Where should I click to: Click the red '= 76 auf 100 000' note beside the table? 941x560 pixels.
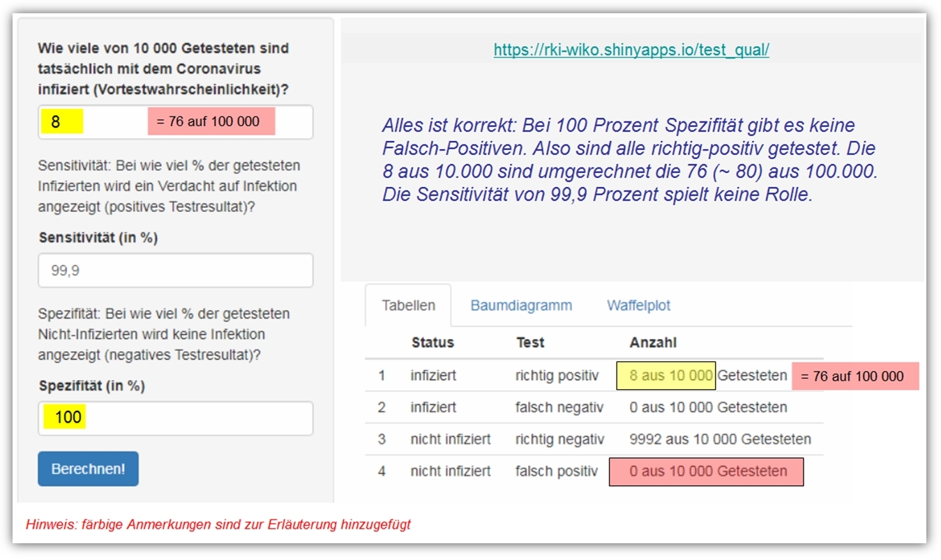pos(855,377)
